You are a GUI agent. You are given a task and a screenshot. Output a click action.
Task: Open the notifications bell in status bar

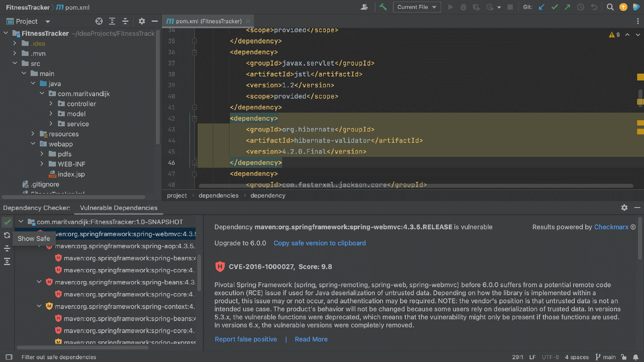(636, 357)
